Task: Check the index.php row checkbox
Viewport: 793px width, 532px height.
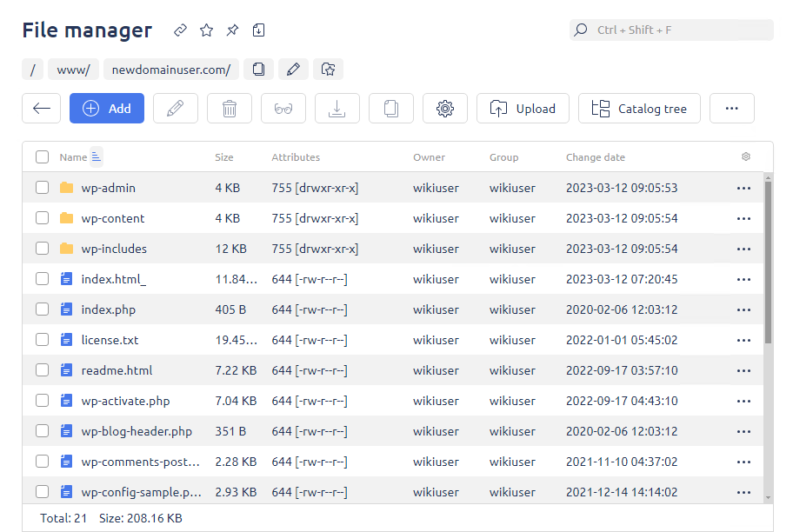Action: [x=42, y=309]
